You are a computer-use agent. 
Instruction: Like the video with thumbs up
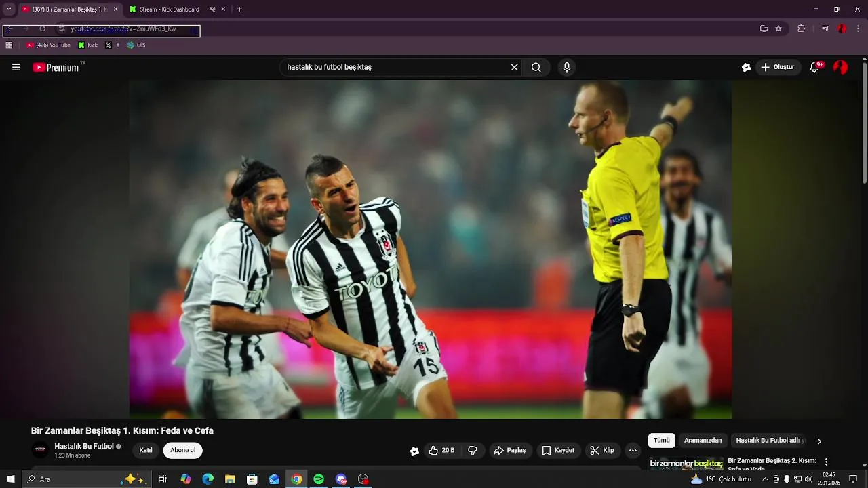click(x=441, y=450)
